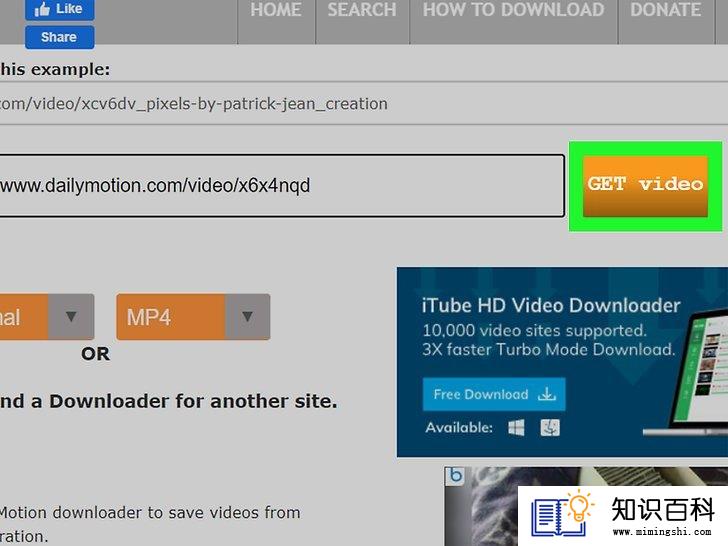Image resolution: width=728 pixels, height=546 pixels.
Task: Click the example URL pixels-by-patrick-jean_creation text
Action: point(195,104)
